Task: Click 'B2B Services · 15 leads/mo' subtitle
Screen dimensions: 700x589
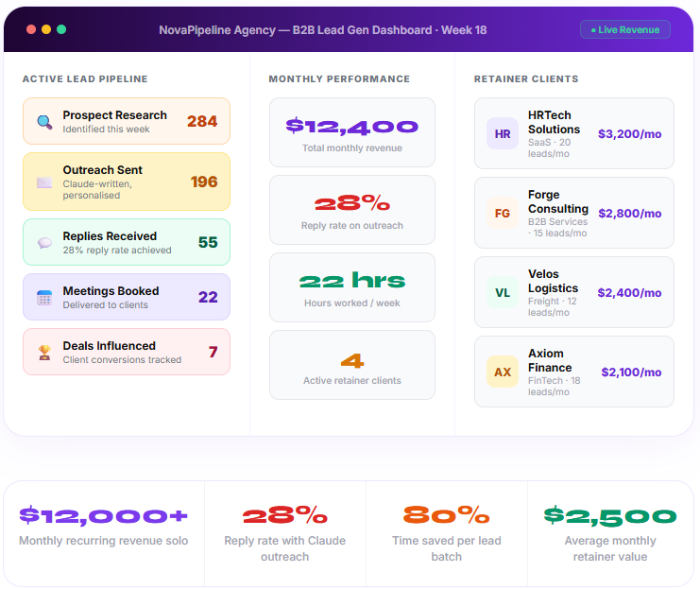Action: coord(558,228)
